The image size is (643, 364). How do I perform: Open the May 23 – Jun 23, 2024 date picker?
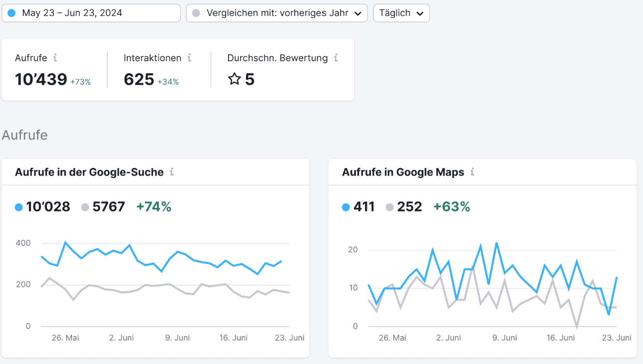pyautogui.click(x=91, y=13)
